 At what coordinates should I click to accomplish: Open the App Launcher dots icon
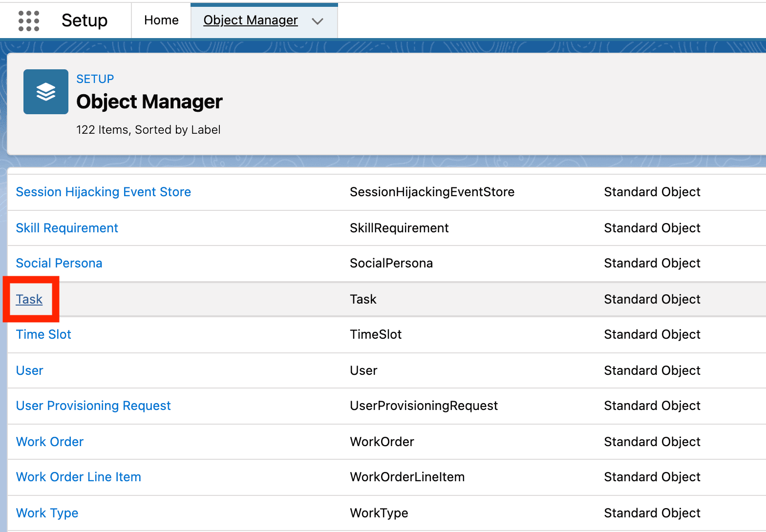click(x=28, y=20)
